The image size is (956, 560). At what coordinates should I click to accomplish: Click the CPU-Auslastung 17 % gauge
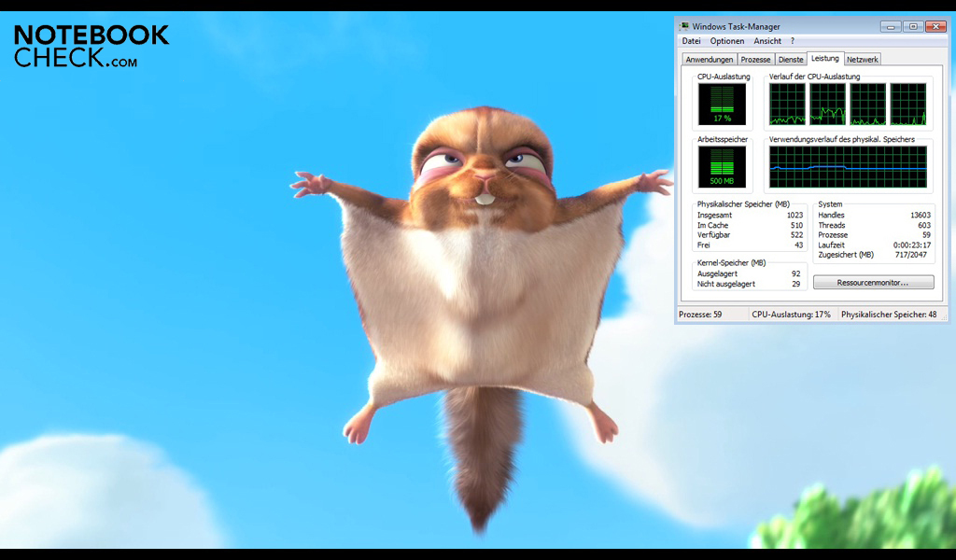point(722,105)
